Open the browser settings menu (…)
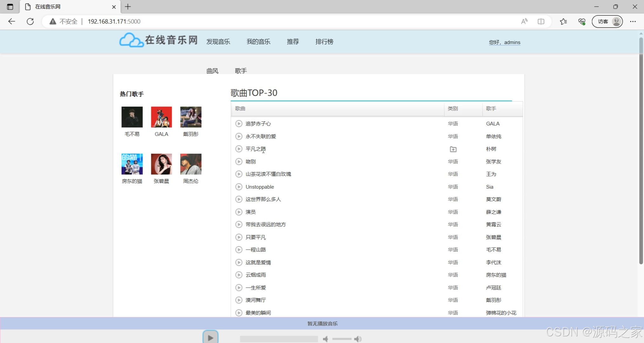This screenshot has height=343, width=644. (633, 21)
